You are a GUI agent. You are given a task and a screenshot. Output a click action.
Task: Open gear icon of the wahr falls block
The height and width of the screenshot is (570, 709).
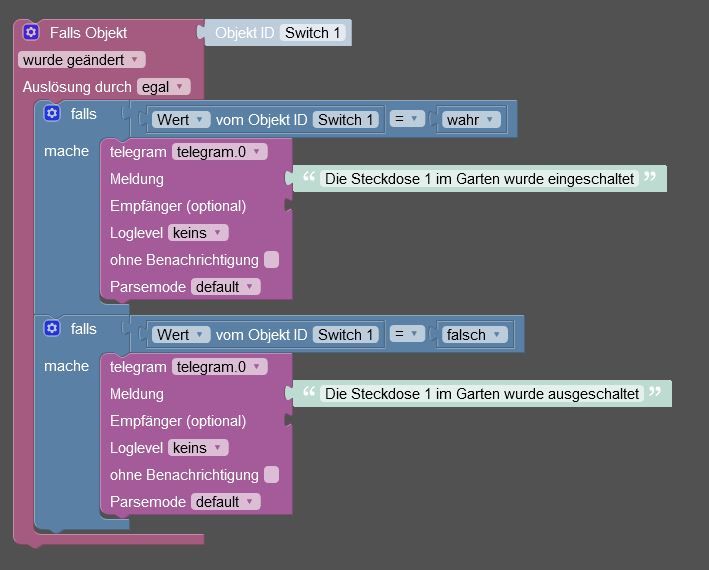52,113
